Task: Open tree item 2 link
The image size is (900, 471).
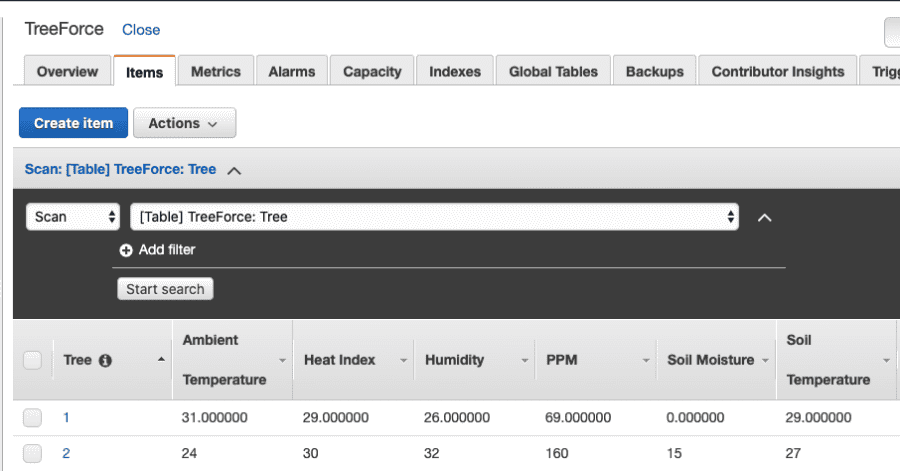Action: (x=66, y=453)
